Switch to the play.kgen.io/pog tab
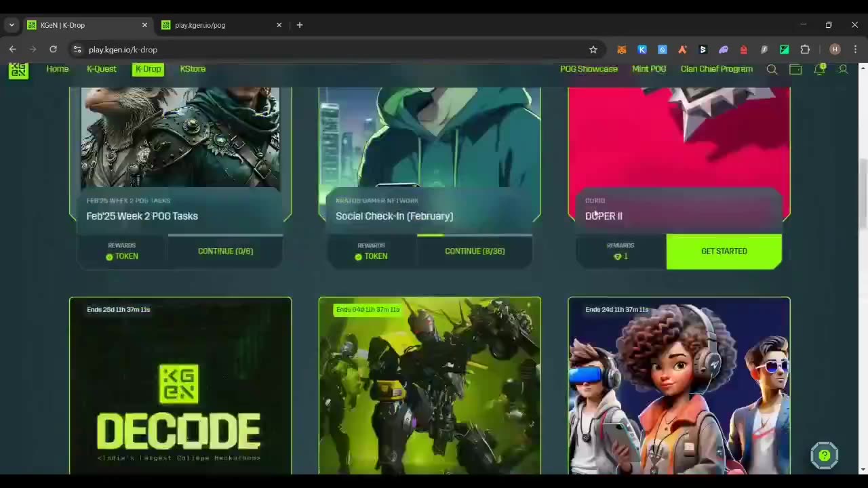This screenshot has width=868, height=488. (x=222, y=25)
